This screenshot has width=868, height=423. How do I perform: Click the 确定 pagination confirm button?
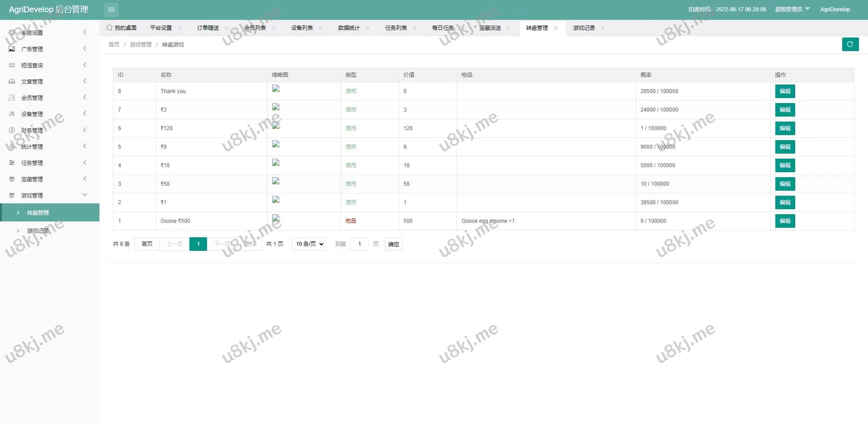coord(393,244)
